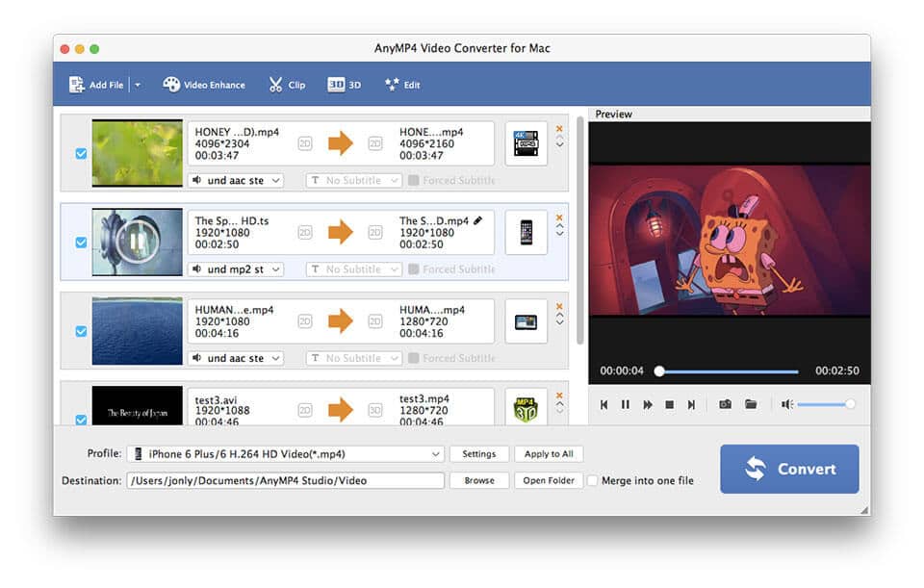Screen dimensions: 924x588
Task: Open the Add File dropdown arrow
Action: coord(138,85)
